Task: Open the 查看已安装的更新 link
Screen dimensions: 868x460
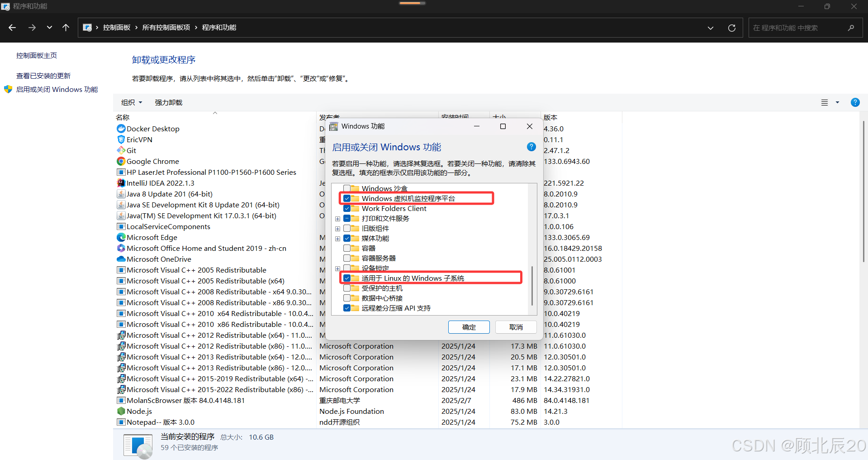Action: pyautogui.click(x=43, y=76)
